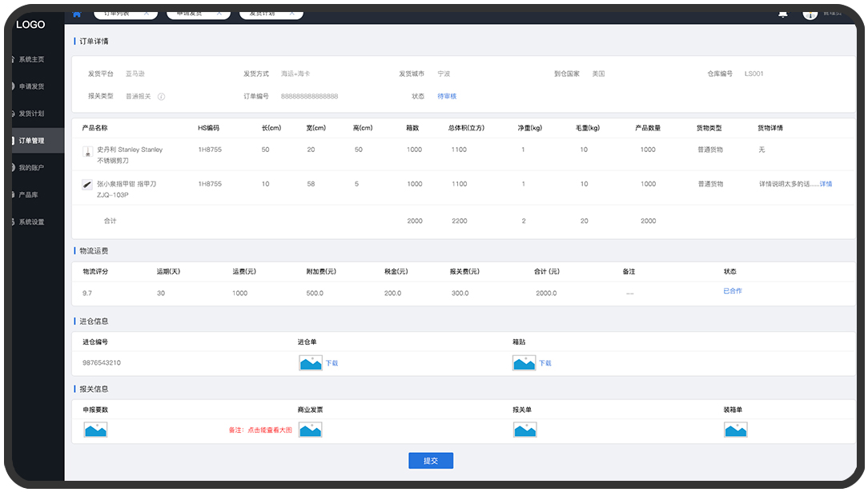The image size is (868, 492).
Task: Click the home icon in the tab bar
Action: tap(77, 14)
